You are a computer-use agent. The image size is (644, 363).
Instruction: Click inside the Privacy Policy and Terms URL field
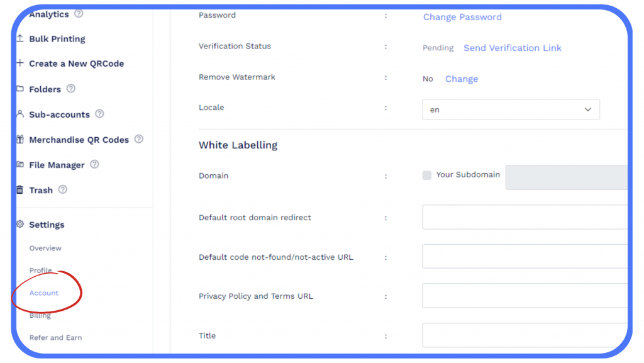coord(525,296)
